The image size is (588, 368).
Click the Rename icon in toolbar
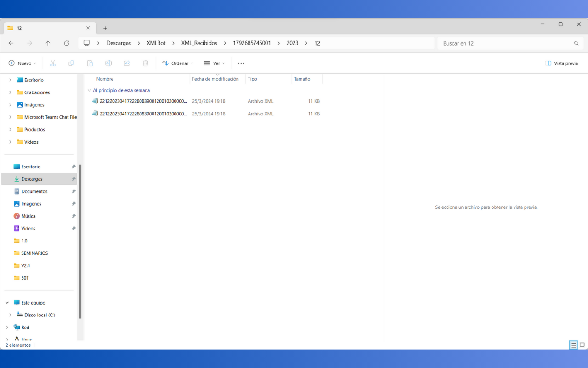coord(108,63)
